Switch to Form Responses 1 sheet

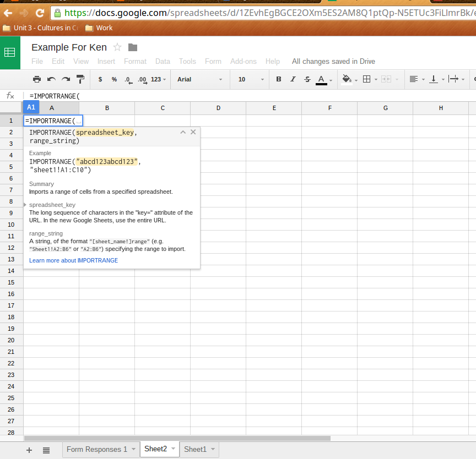pos(97,449)
